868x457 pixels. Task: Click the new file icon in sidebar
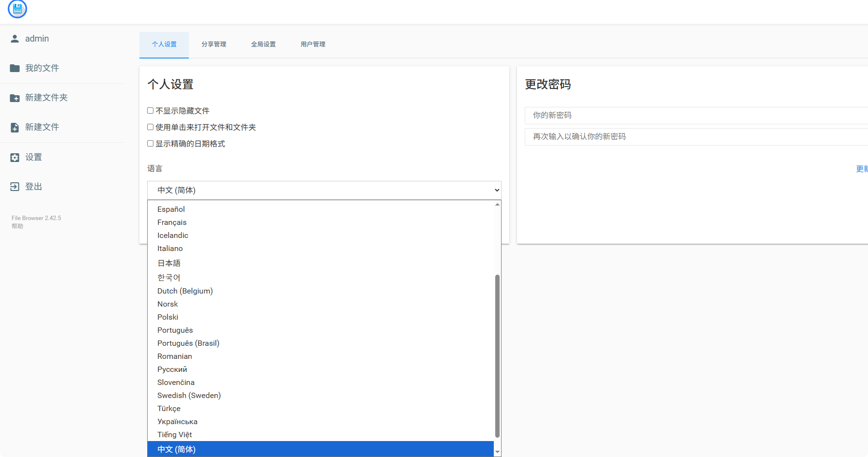click(x=15, y=128)
